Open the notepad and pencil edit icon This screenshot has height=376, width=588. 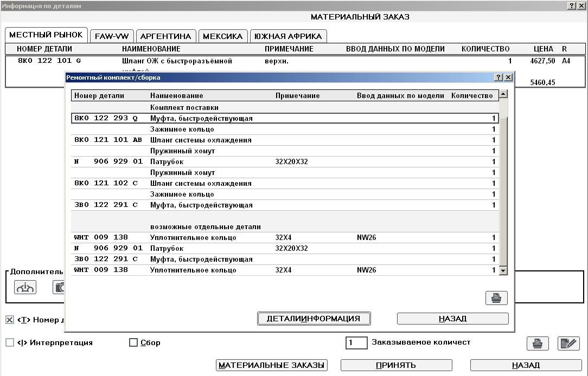point(568,343)
